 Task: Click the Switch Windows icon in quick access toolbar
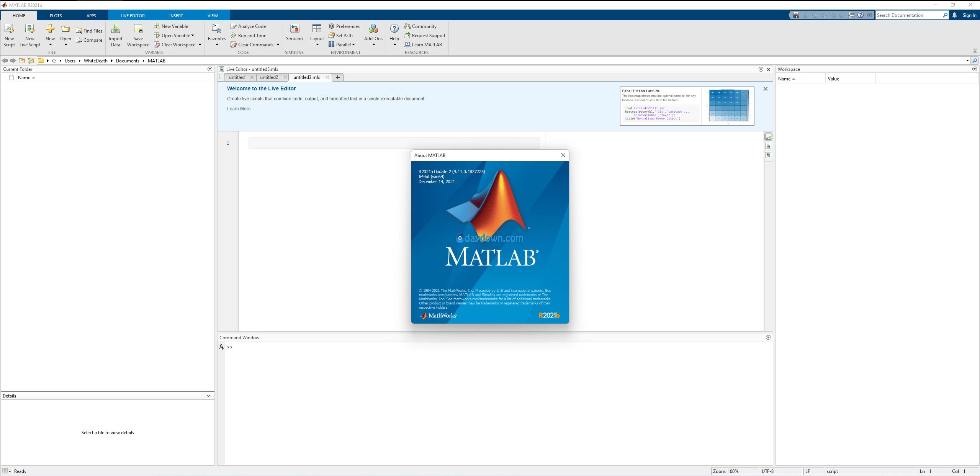851,15
